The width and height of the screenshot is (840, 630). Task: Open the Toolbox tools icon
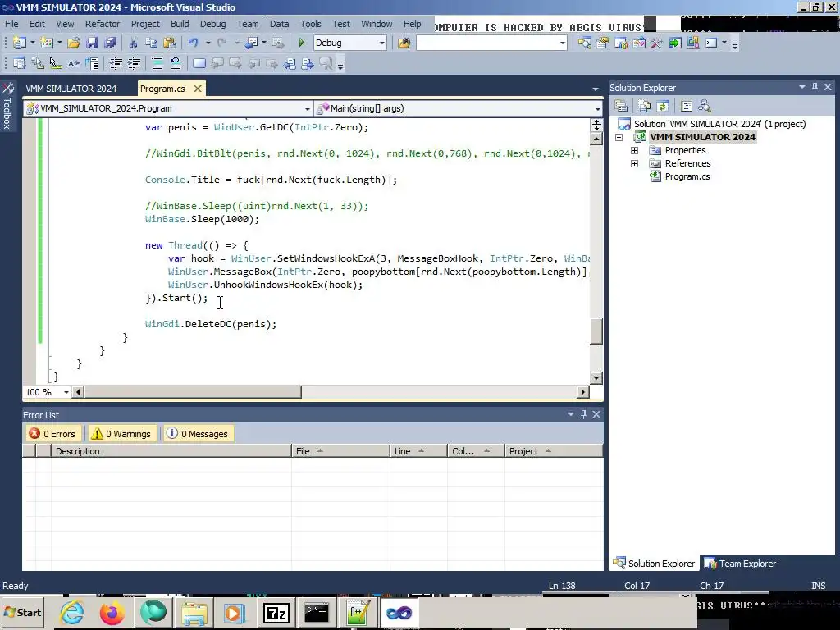click(657, 43)
